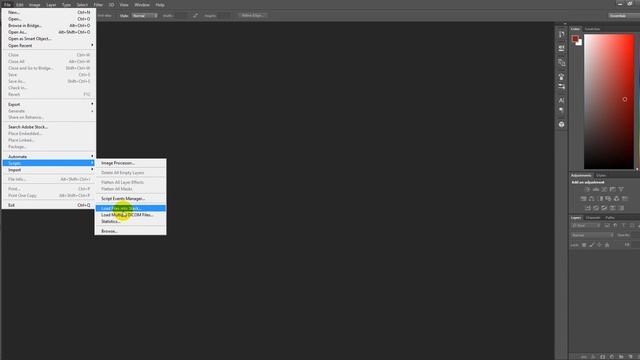The image size is (640, 360).
Task: Choose Load Files into Stack
Action: click(x=131, y=208)
